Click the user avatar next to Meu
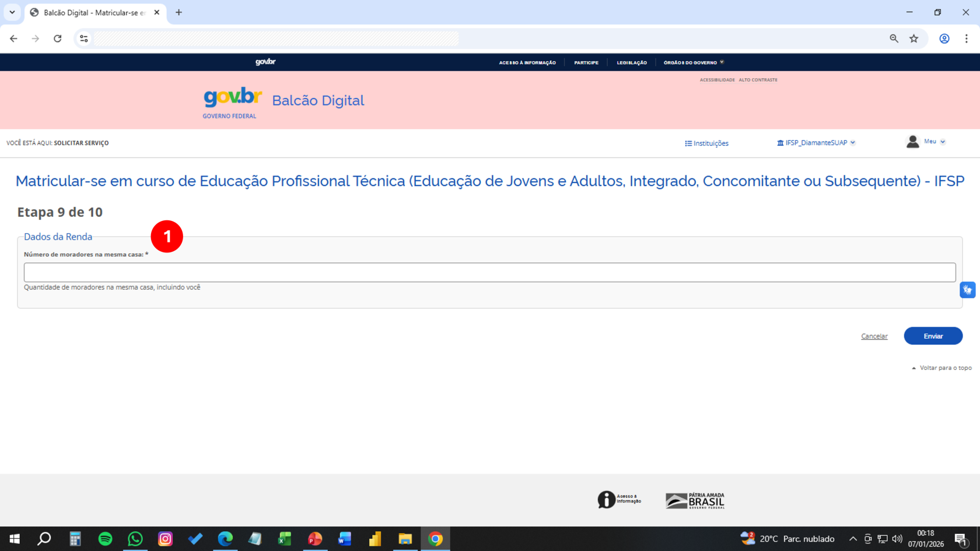This screenshot has width=980, height=551. (913, 141)
